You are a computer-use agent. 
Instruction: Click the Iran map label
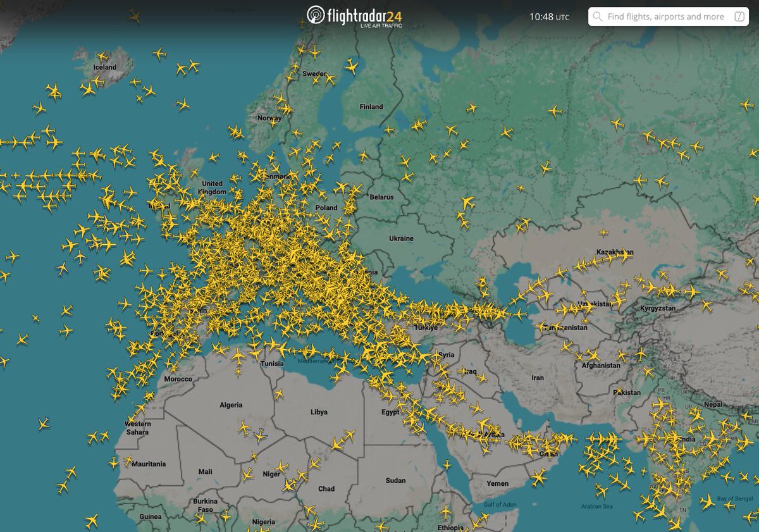point(538,378)
